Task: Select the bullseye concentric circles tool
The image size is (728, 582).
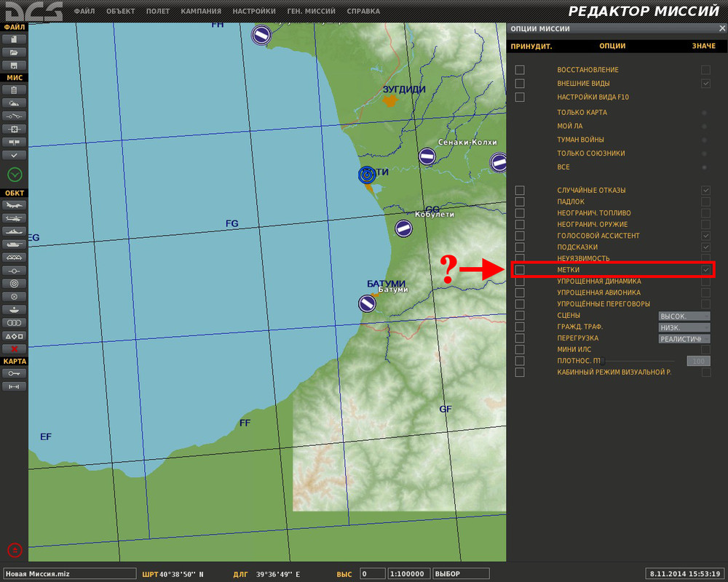Action: (14, 284)
